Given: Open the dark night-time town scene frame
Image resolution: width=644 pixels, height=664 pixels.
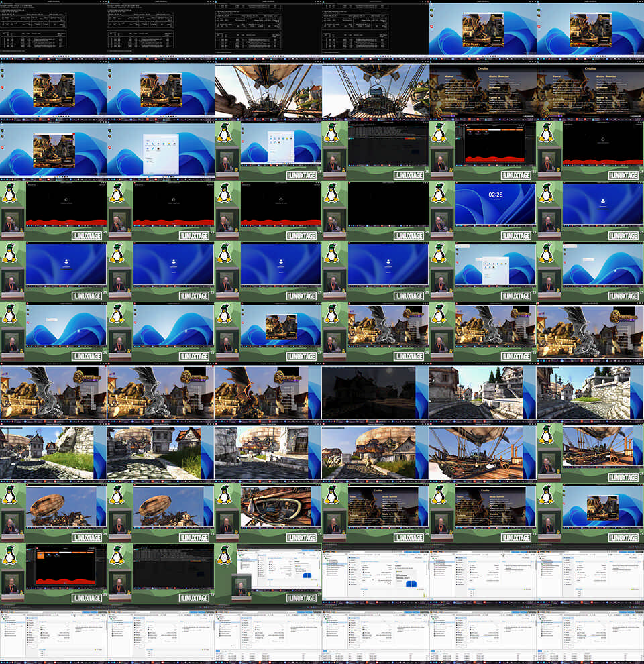Looking at the screenshot, I should click(376, 392).
